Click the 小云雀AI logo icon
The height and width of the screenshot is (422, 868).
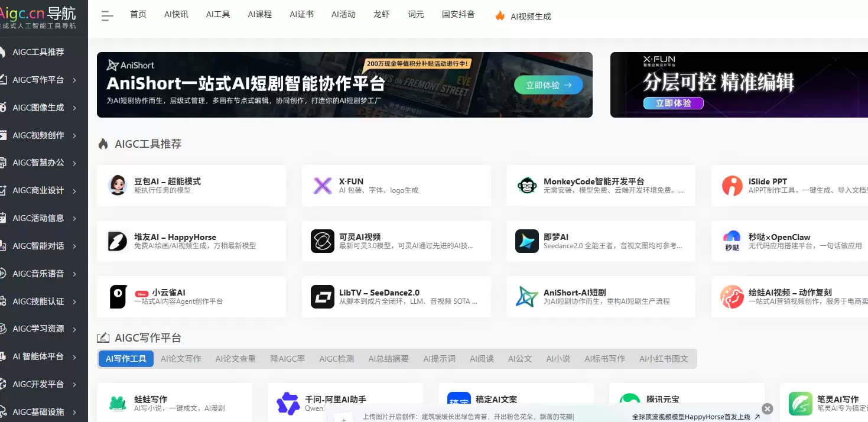118,297
